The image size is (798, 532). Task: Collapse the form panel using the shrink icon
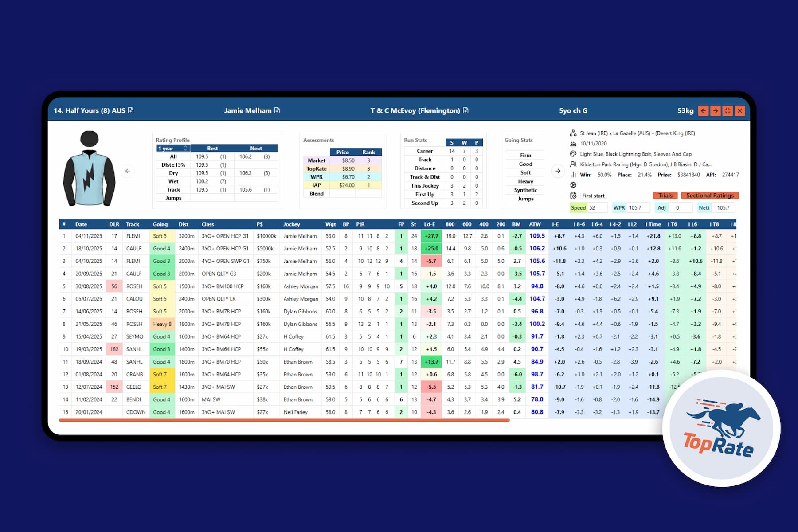click(x=728, y=111)
